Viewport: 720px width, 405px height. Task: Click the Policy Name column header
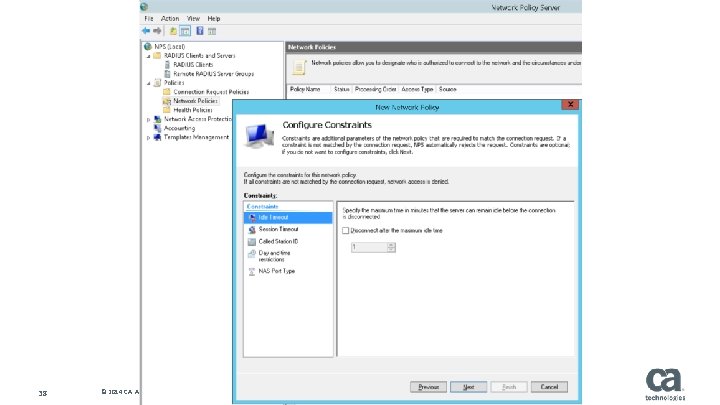(x=309, y=89)
